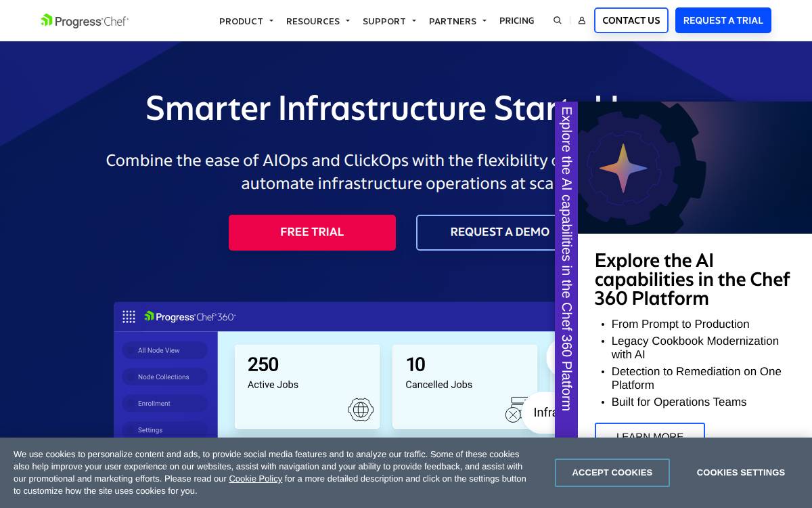Click the app grid icon in Chef 360
Screen dimensions: 812x508
click(129, 316)
